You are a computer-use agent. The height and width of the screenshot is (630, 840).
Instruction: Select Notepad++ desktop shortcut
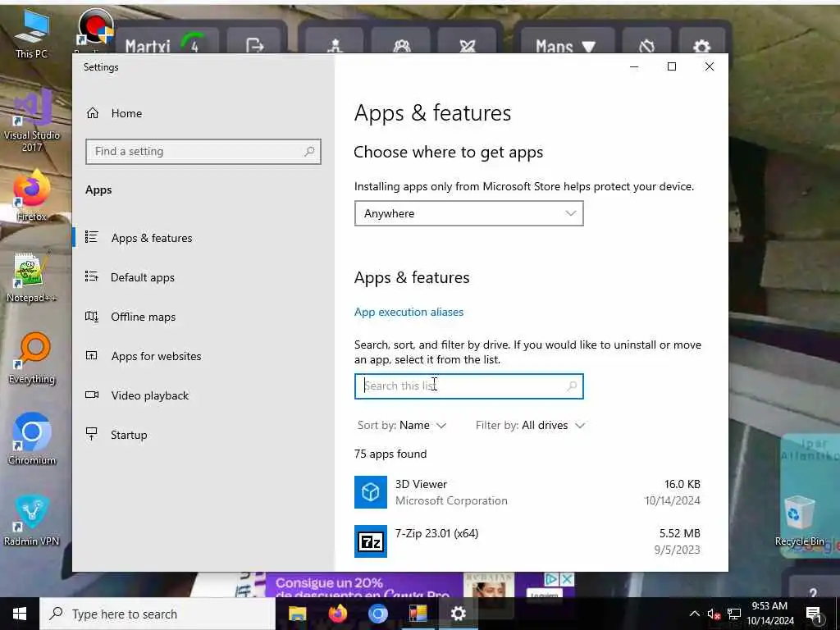tap(32, 277)
